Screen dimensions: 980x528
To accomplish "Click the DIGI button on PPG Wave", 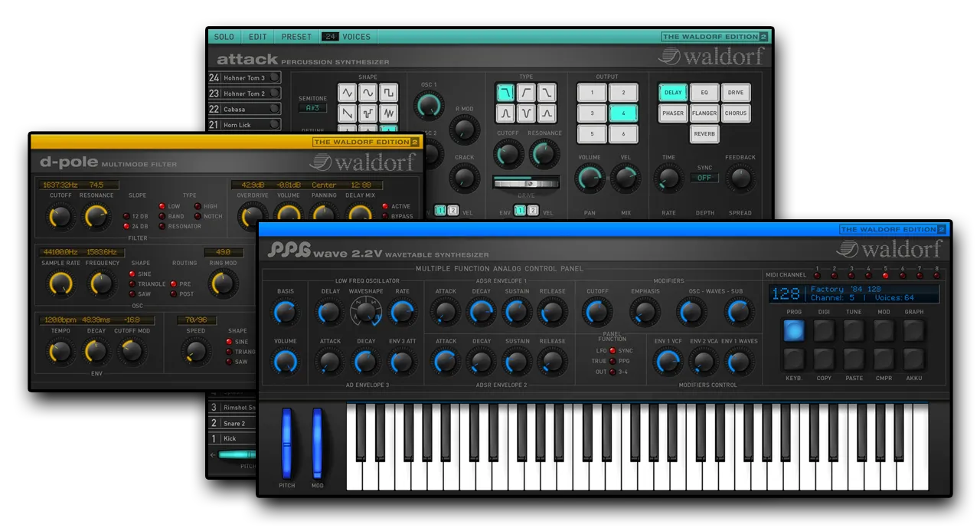I will click(x=824, y=330).
